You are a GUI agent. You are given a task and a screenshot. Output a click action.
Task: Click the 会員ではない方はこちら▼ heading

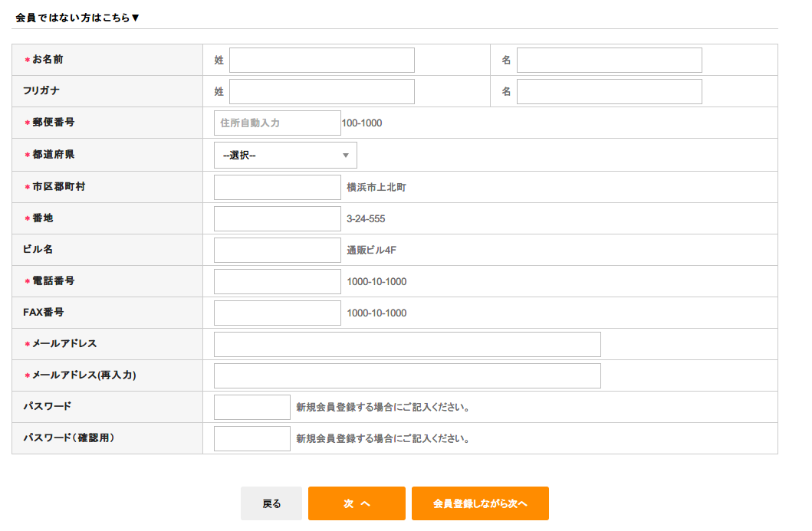77,17
